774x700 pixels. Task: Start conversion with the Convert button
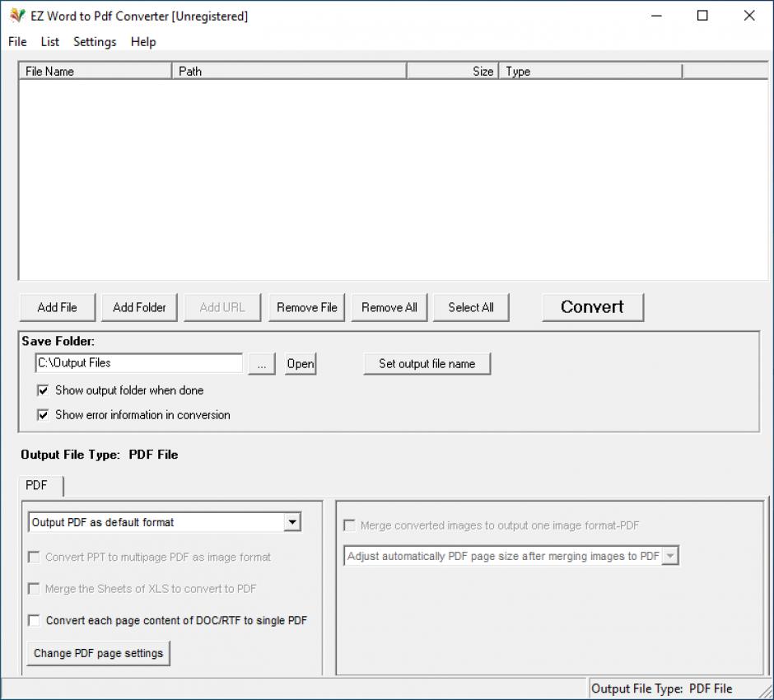tap(593, 307)
